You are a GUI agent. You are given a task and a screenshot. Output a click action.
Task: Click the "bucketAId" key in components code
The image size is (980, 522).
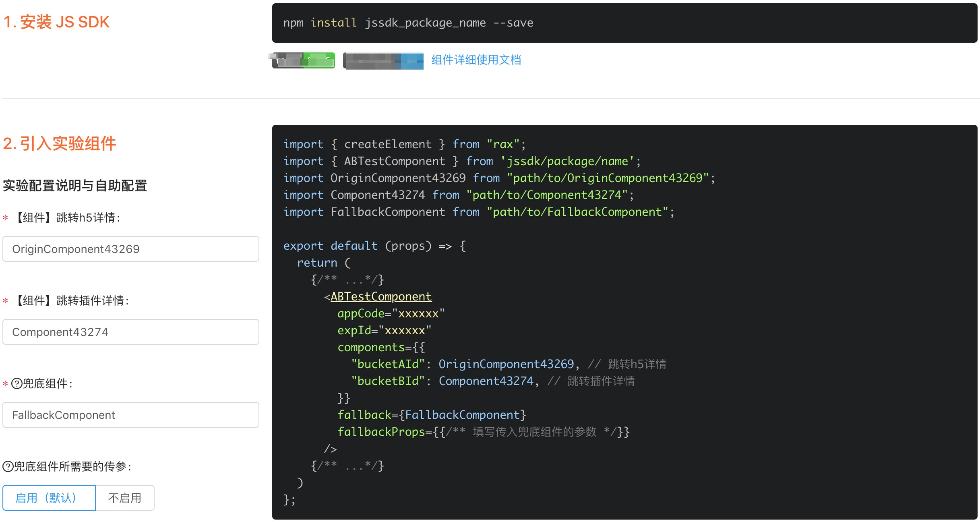(x=387, y=364)
